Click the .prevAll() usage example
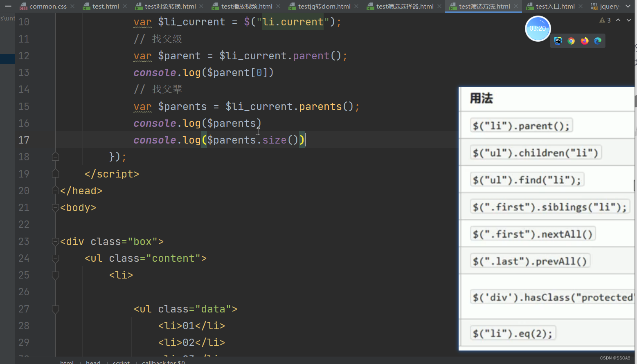 coord(530,261)
